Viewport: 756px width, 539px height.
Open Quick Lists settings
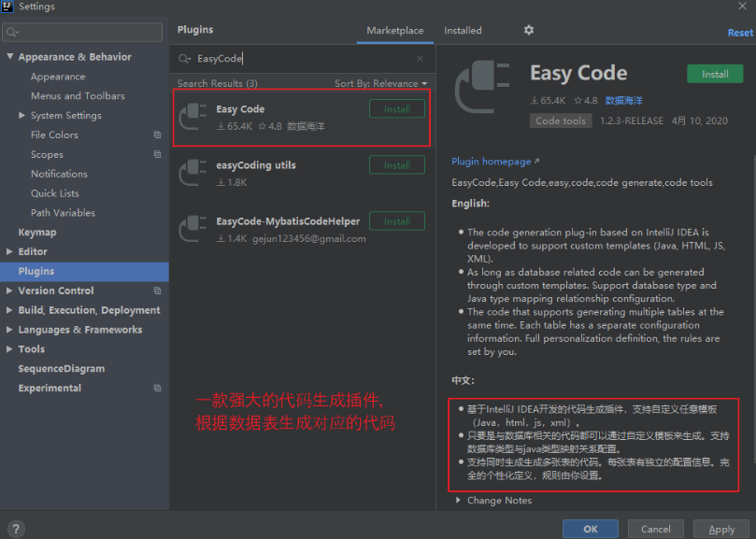click(x=55, y=193)
